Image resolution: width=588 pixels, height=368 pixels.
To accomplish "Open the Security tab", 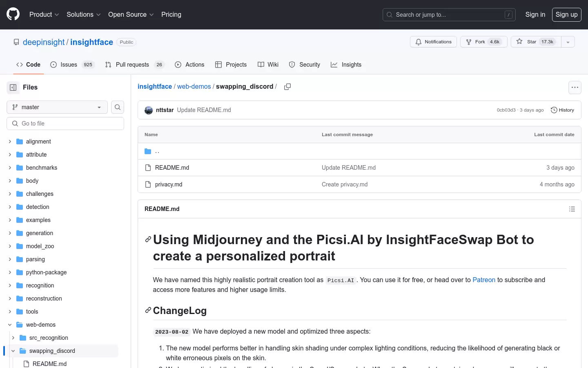I will (305, 65).
